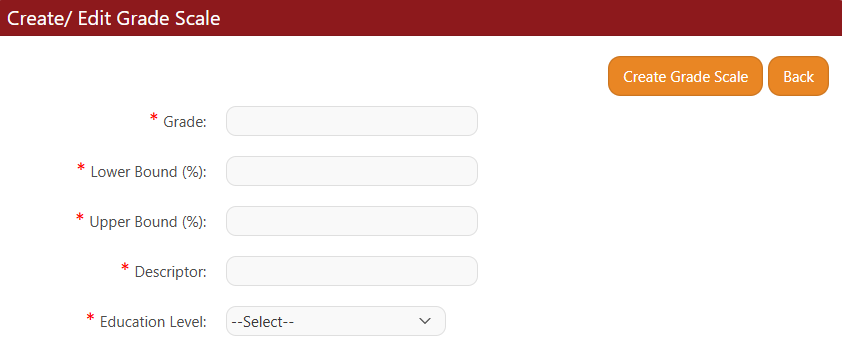Click the Grade: field label
The width and height of the screenshot is (842, 362).
185,122
